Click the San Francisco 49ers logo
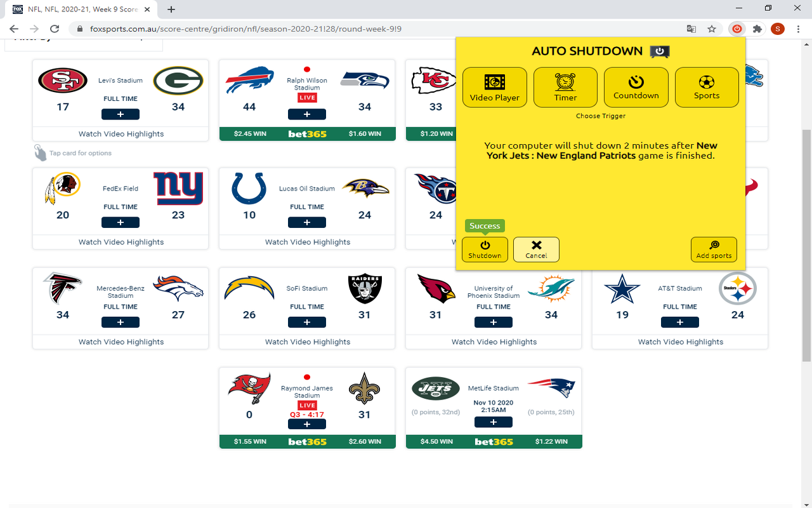Viewport: 812px width, 508px height. coord(63,81)
